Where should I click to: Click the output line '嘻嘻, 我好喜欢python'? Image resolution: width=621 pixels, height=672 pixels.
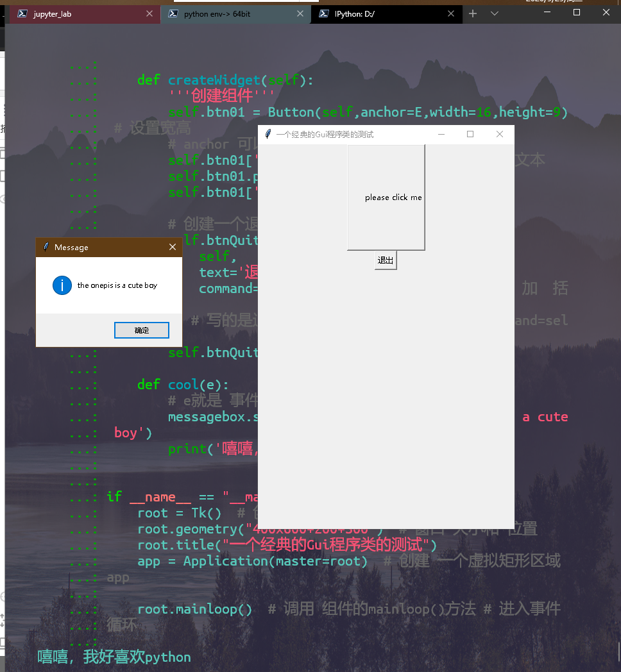click(114, 657)
